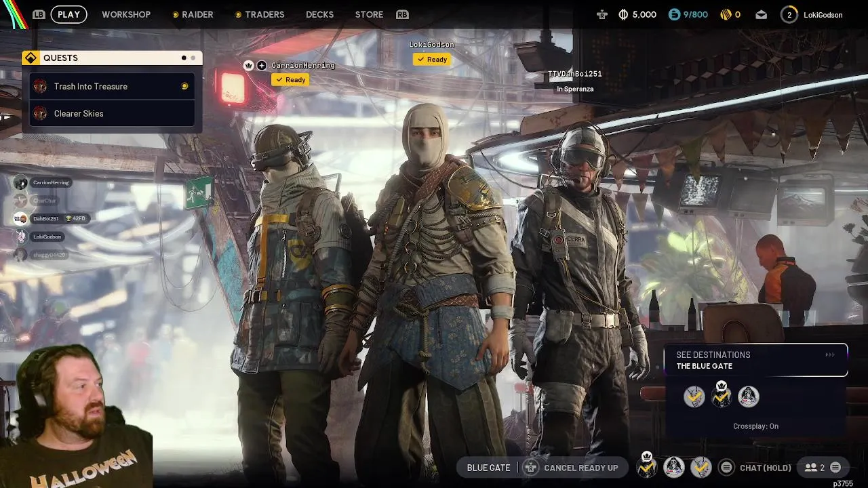
Task: Click the RB bumper icon
Action: point(402,14)
